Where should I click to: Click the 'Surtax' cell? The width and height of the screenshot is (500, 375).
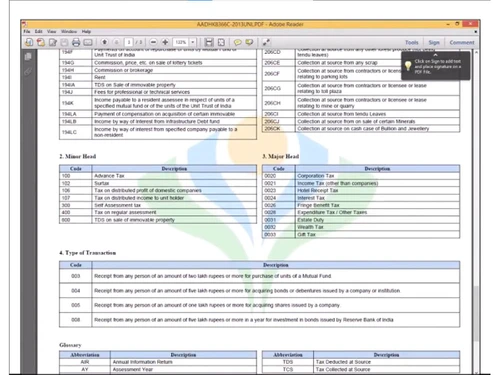point(174,183)
